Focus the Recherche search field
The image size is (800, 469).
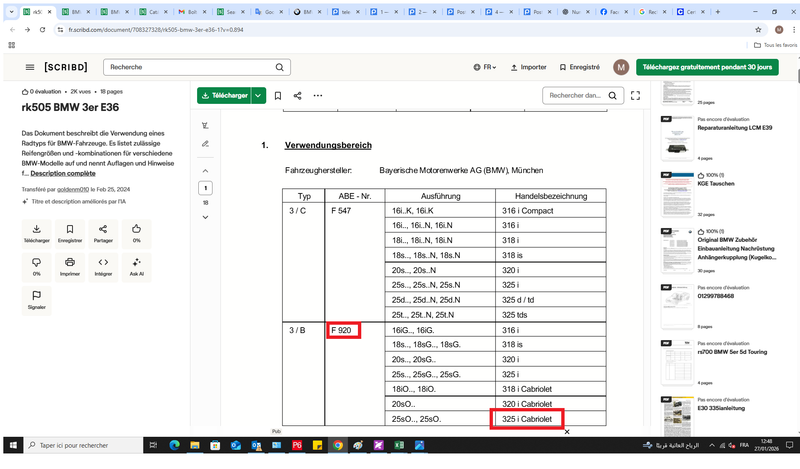pos(197,67)
